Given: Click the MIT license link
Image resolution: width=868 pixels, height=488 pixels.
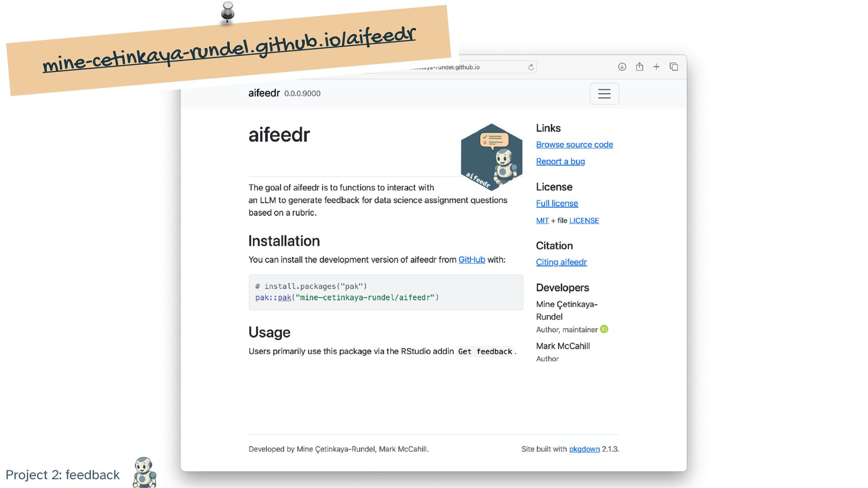Looking at the screenshot, I should [542, 221].
